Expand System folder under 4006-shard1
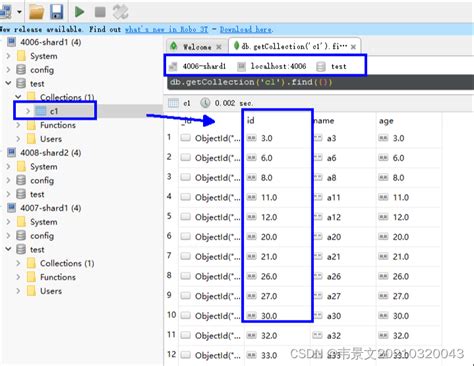The height and width of the screenshot is (366, 474). [8, 56]
